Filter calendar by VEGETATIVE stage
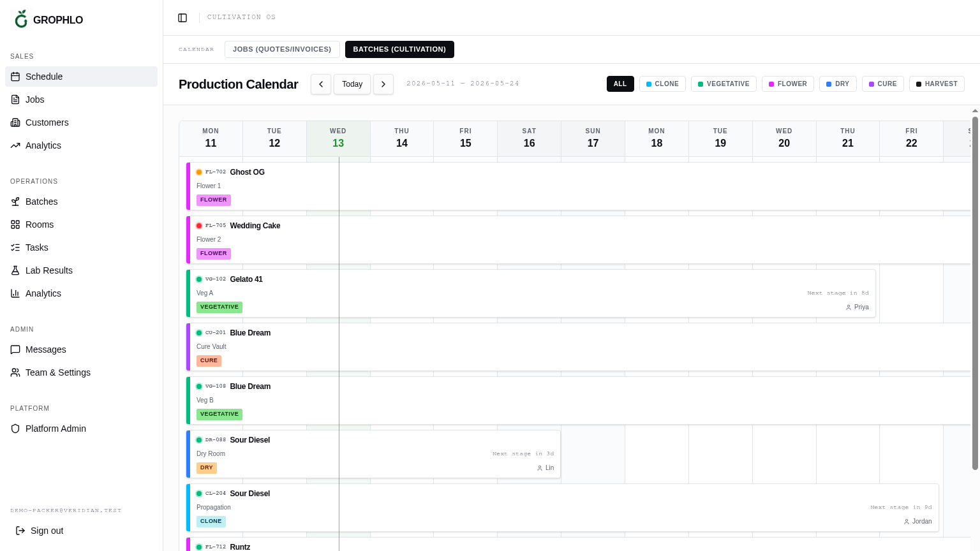Image resolution: width=980 pixels, height=551 pixels. tap(724, 84)
